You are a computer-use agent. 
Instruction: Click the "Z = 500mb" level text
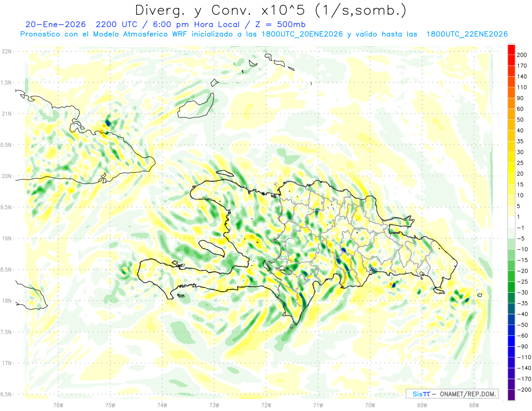click(281, 24)
